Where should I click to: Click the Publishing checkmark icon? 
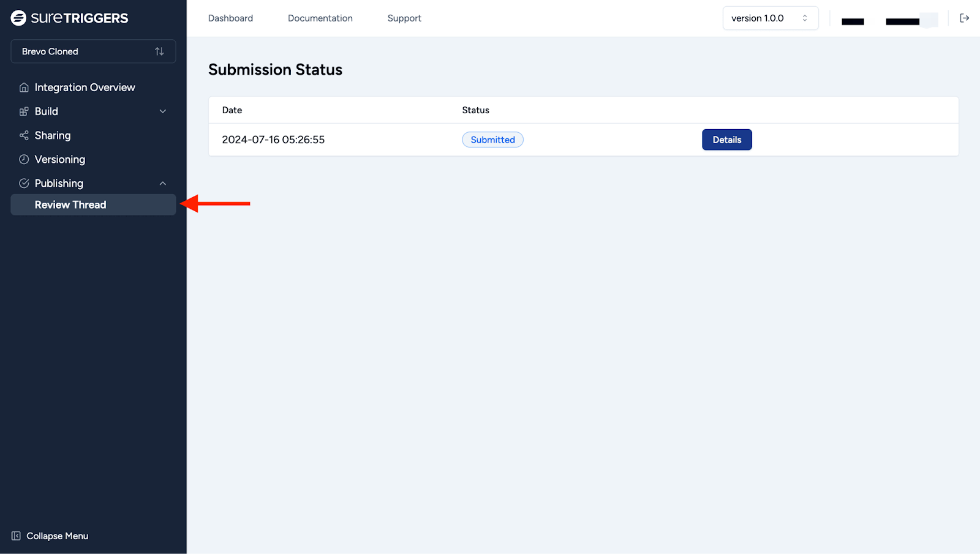pos(24,183)
